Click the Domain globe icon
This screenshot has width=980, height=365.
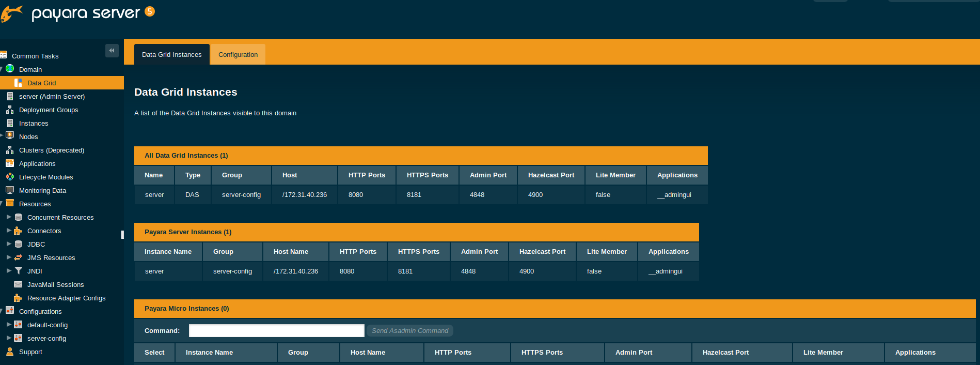pyautogui.click(x=10, y=69)
